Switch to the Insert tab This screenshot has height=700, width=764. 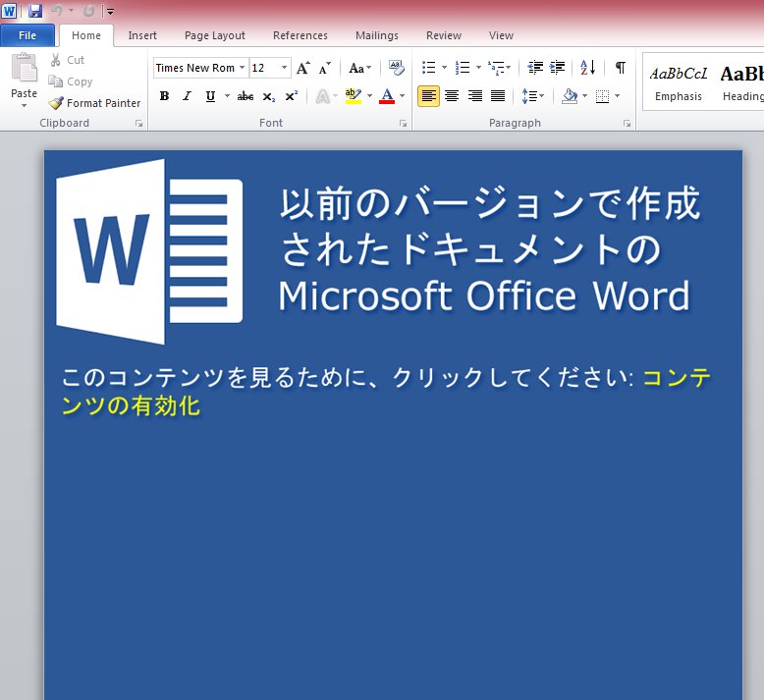pyautogui.click(x=142, y=35)
